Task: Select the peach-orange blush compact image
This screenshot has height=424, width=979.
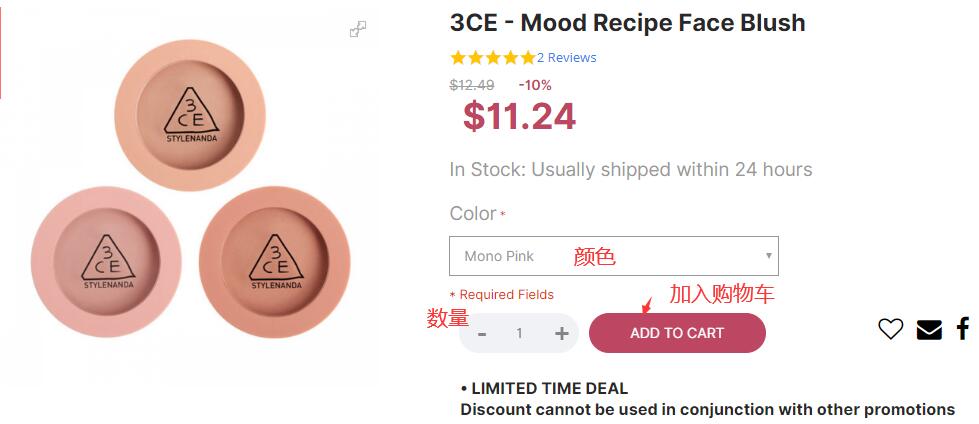Action: [x=189, y=115]
